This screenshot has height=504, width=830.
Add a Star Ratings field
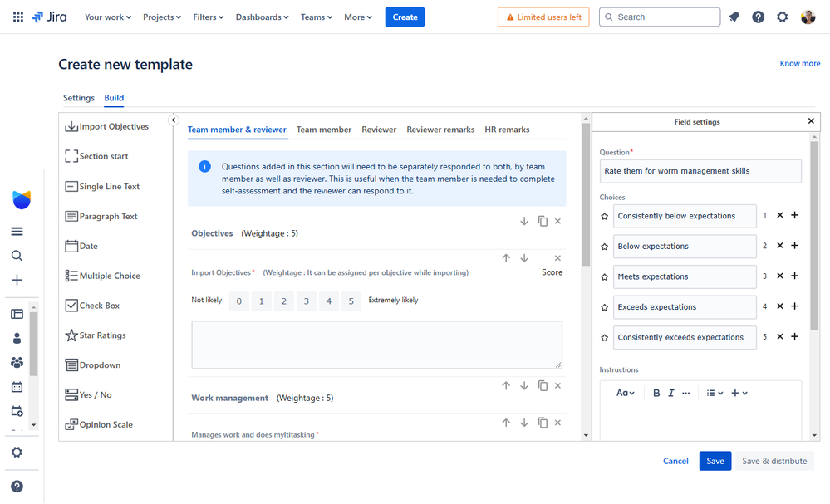pyautogui.click(x=96, y=335)
